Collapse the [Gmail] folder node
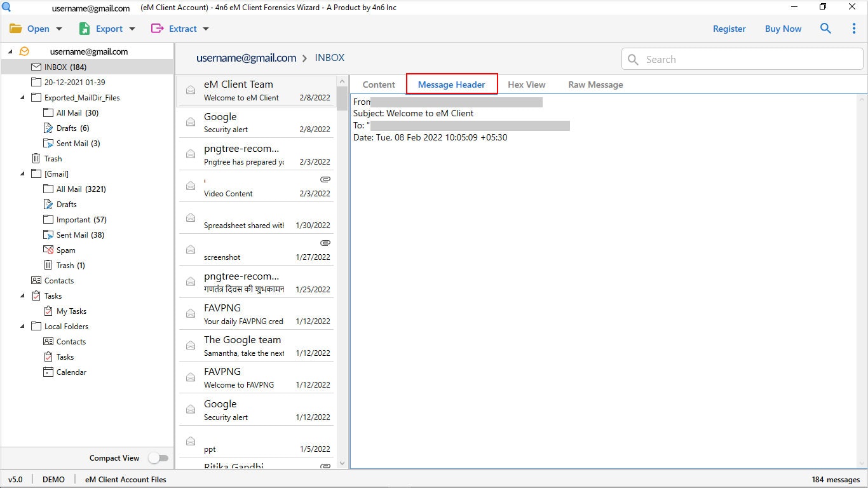Viewport: 868px width, 488px height. pyautogui.click(x=22, y=173)
